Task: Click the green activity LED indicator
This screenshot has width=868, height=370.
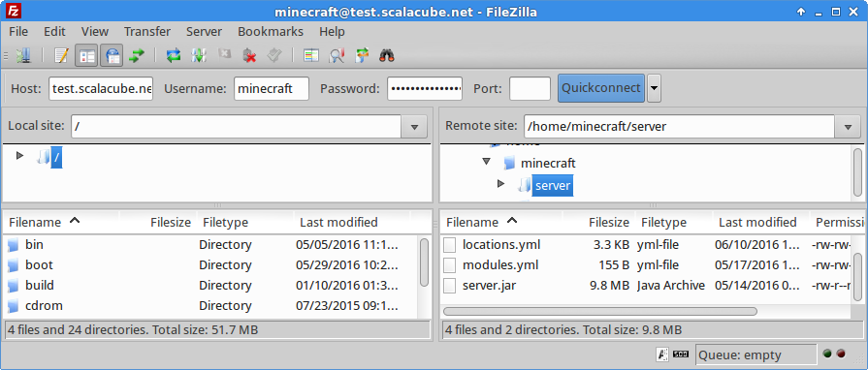Action: tap(827, 354)
